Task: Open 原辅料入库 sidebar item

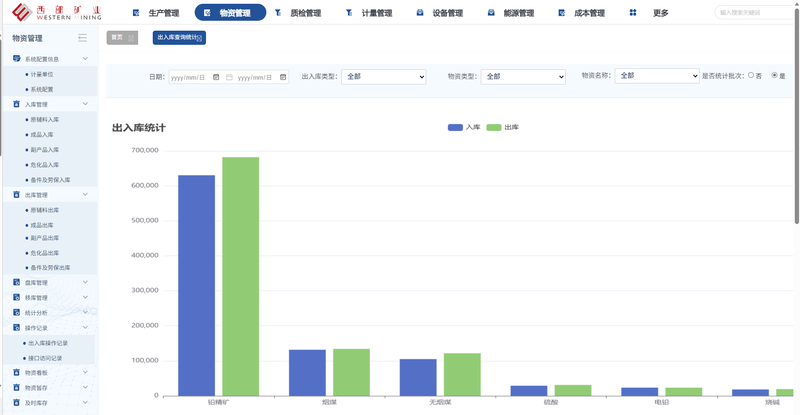Action: [x=44, y=119]
